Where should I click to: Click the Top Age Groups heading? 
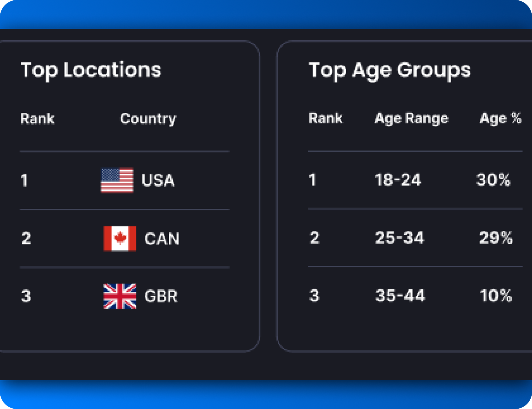click(x=389, y=70)
